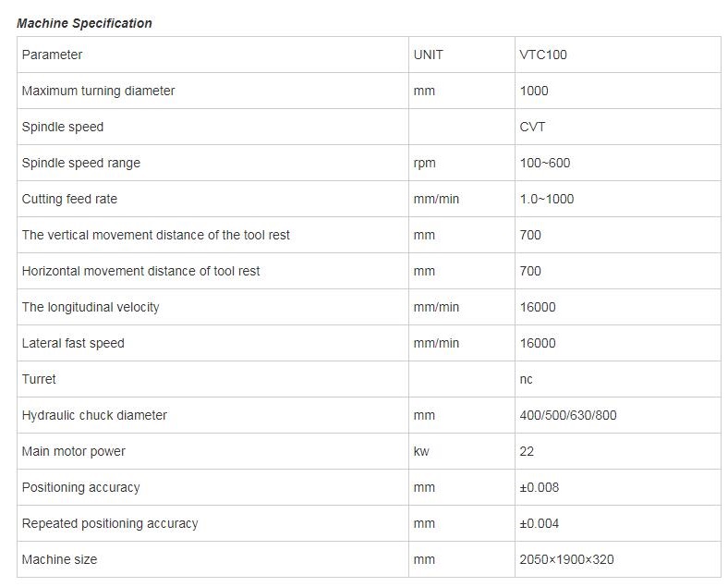
Task: Select vertical movement distance of tool rest
Action: [x=155, y=235]
